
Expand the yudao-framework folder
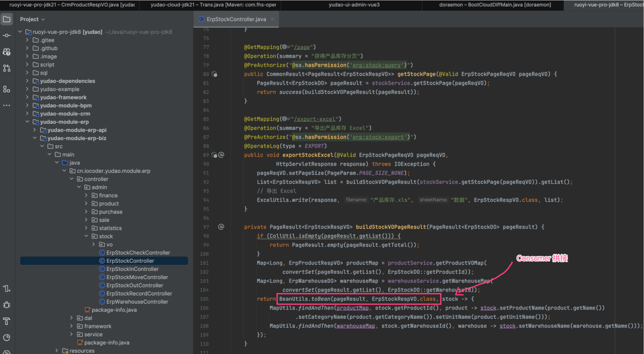tap(27, 97)
